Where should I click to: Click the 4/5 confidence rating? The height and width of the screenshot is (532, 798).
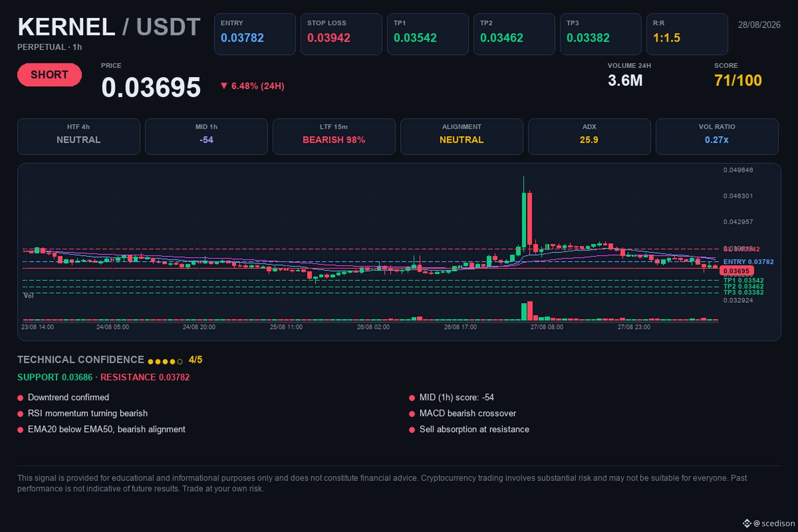coord(196,360)
